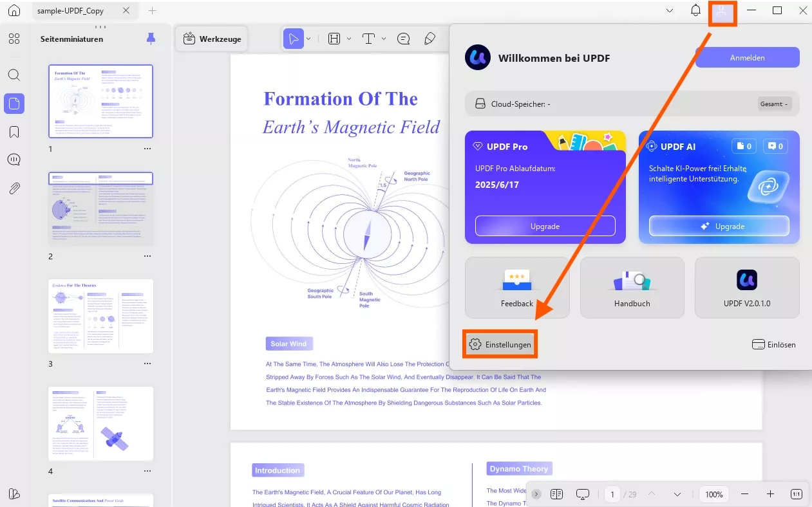Click Upgrade on UPDF Pro card
The width and height of the screenshot is (812, 507).
545,226
